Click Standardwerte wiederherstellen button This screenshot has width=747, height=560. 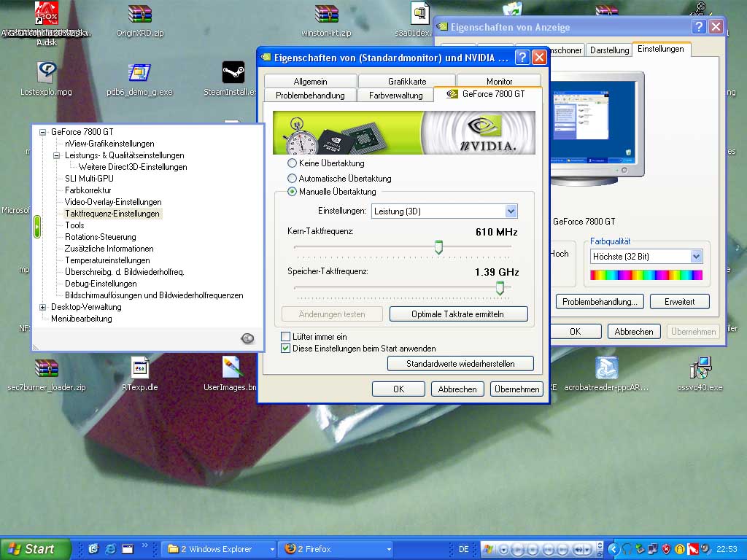(x=460, y=364)
